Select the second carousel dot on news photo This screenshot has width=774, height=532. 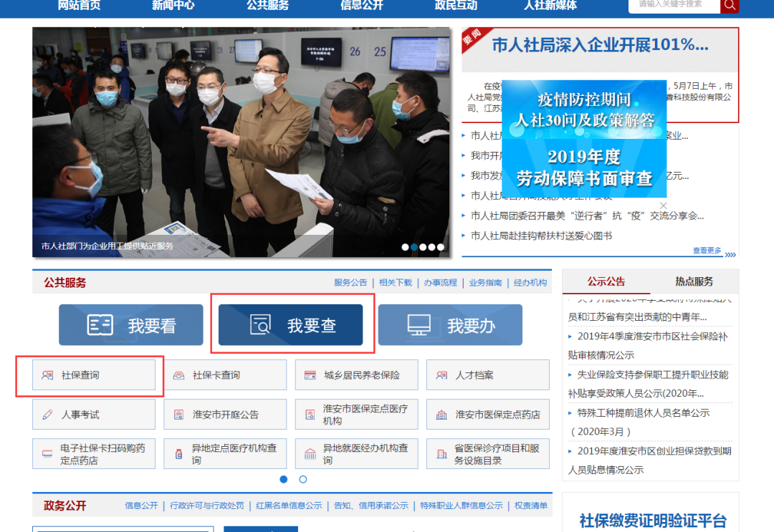414,247
